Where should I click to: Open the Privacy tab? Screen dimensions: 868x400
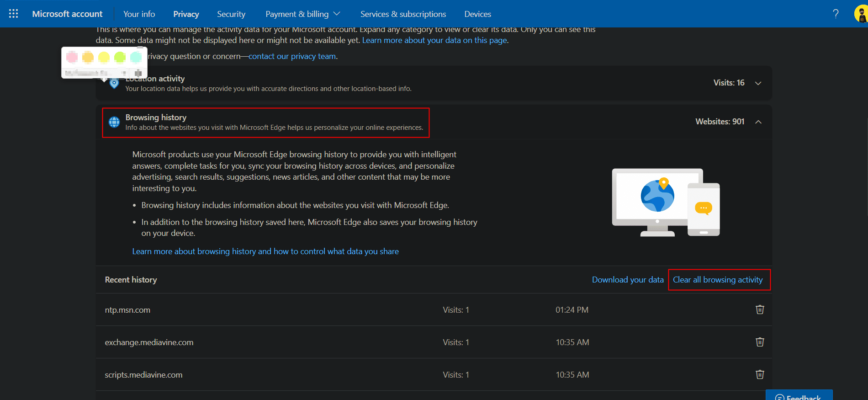(x=186, y=14)
